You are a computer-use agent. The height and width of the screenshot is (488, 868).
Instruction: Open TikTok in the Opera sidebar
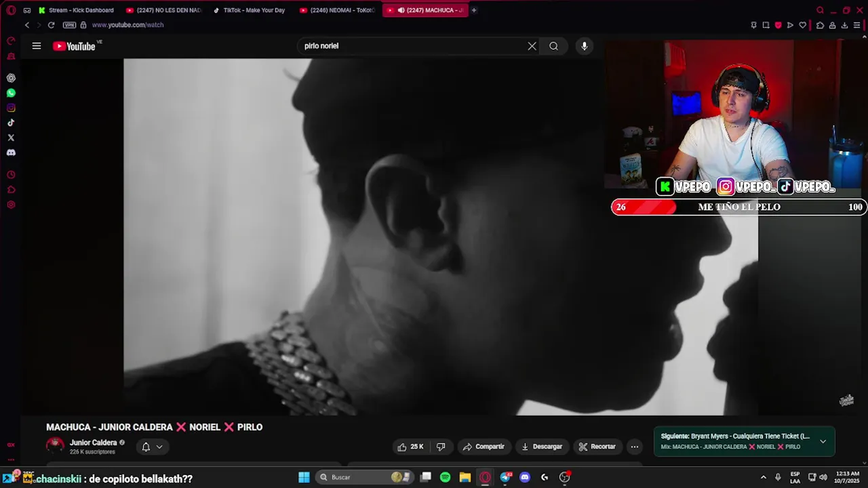11,123
